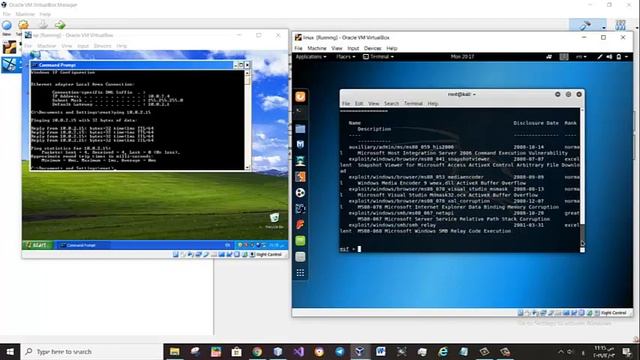Open Google Chrome from host taskbar

point(257,351)
